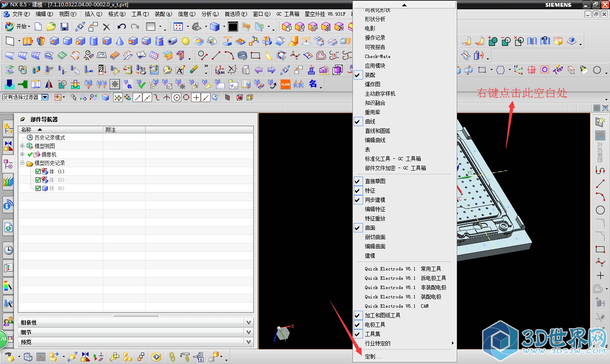This screenshot has height=364, width=610.
Task: Expand the 模型视图 tree node
Action: [22, 146]
